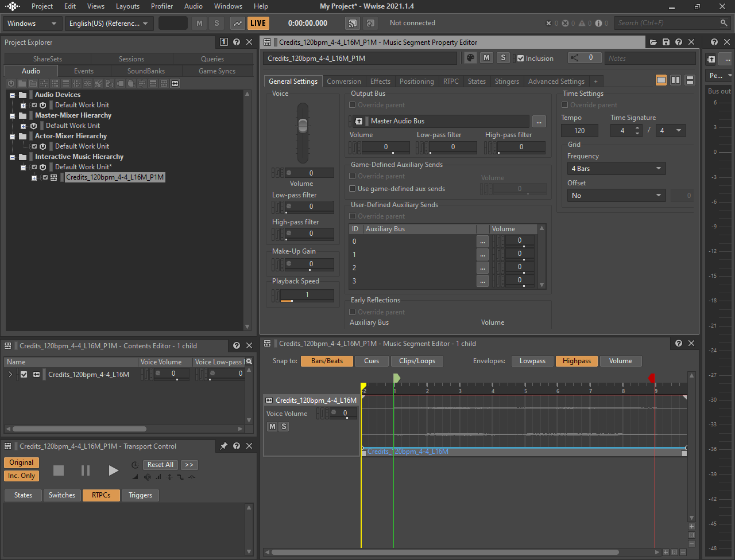Click the Project Explorer sync group 1 icon

point(224,42)
